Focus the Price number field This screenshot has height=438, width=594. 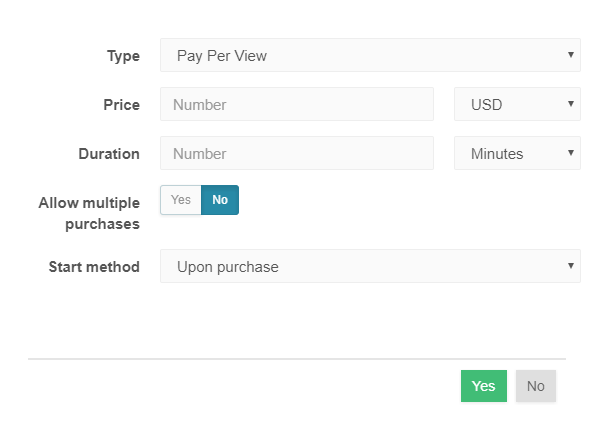(297, 104)
